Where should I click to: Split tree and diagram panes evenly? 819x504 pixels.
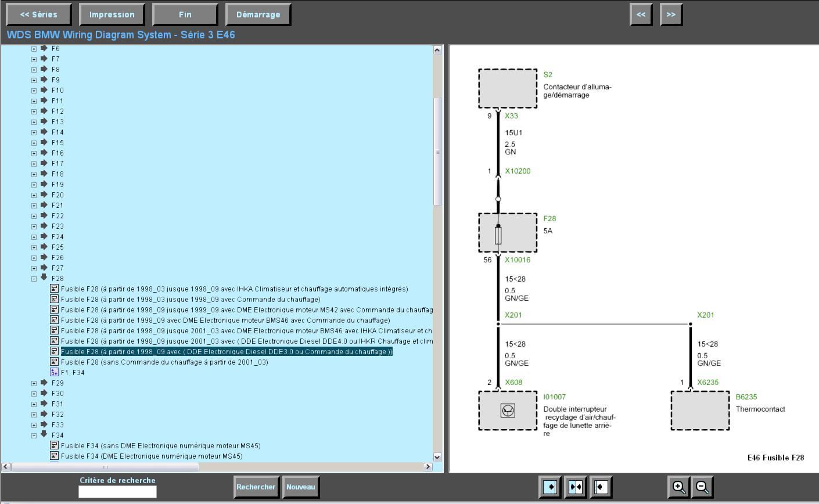coord(576,487)
